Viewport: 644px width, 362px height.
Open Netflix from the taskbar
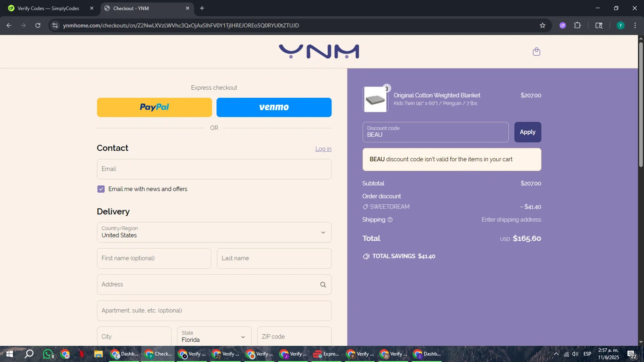pyautogui.click(x=81, y=354)
